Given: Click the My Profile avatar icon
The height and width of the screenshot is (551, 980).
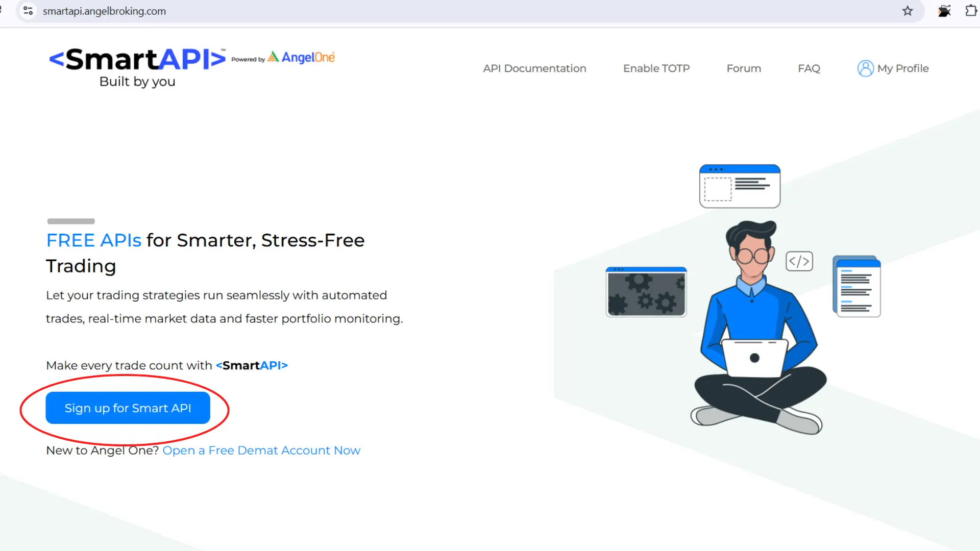Looking at the screenshot, I should coord(865,68).
